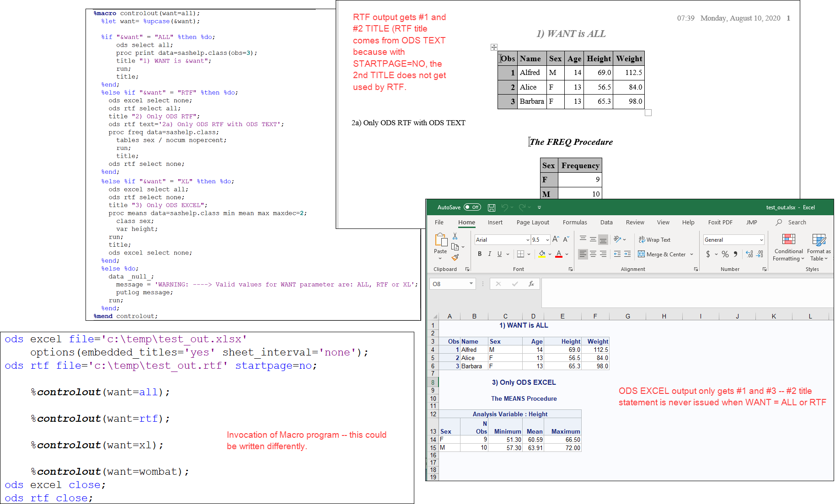The height and width of the screenshot is (504, 835).
Task: Click the Search box in ribbon
Action: point(797,223)
